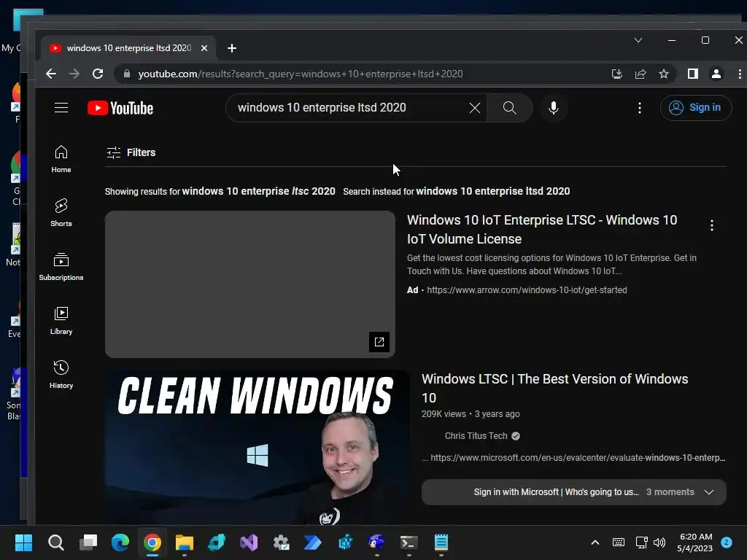The width and height of the screenshot is (747, 560).
Task: Open History in sidebar
Action: (x=61, y=375)
